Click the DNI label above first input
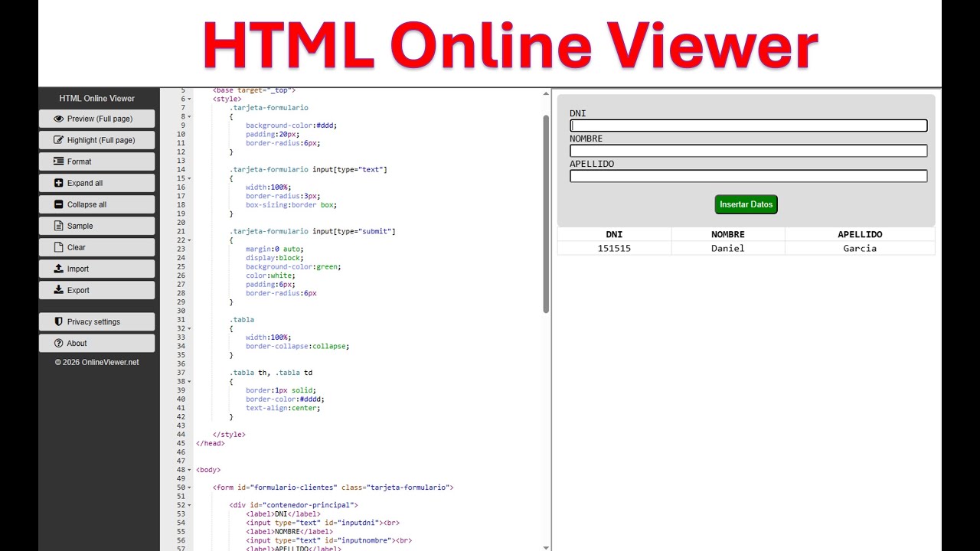Viewport: 980px width, 551px height. [x=577, y=113]
